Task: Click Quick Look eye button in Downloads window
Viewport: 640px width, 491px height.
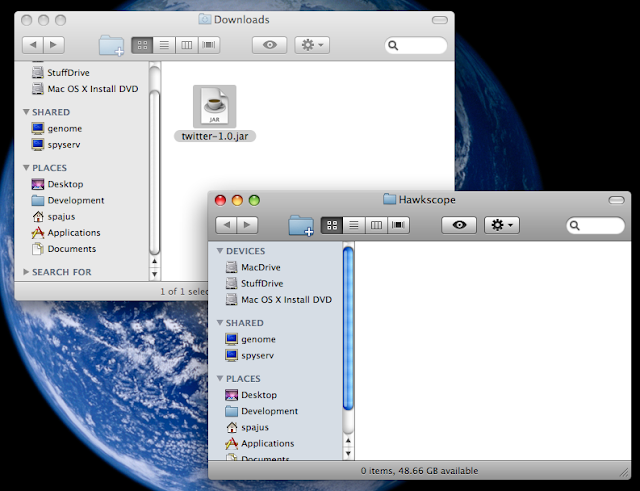Action: click(269, 46)
